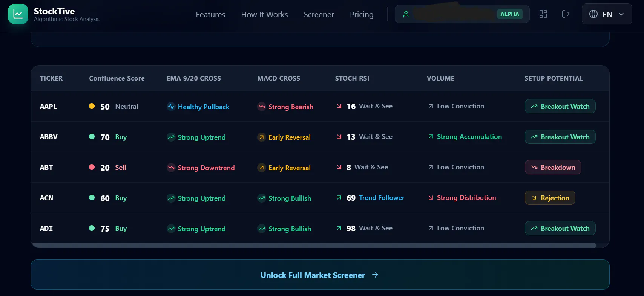Click Unlock Full Market Screener button
Viewport: 644px width, 296px height.
click(320, 275)
